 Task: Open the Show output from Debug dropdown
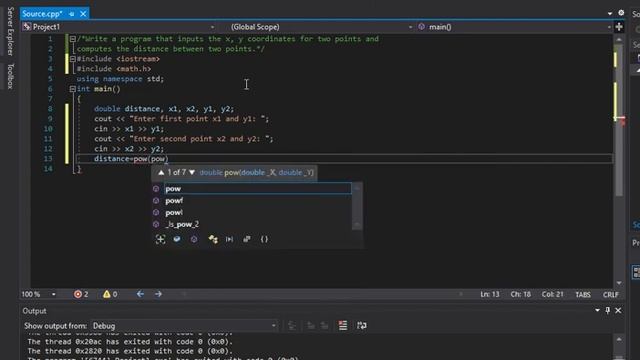click(184, 326)
